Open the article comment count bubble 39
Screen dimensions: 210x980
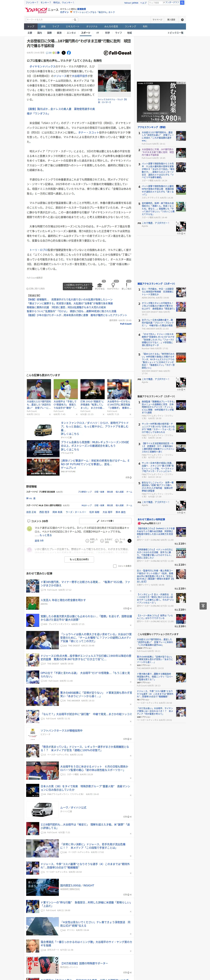point(49,53)
